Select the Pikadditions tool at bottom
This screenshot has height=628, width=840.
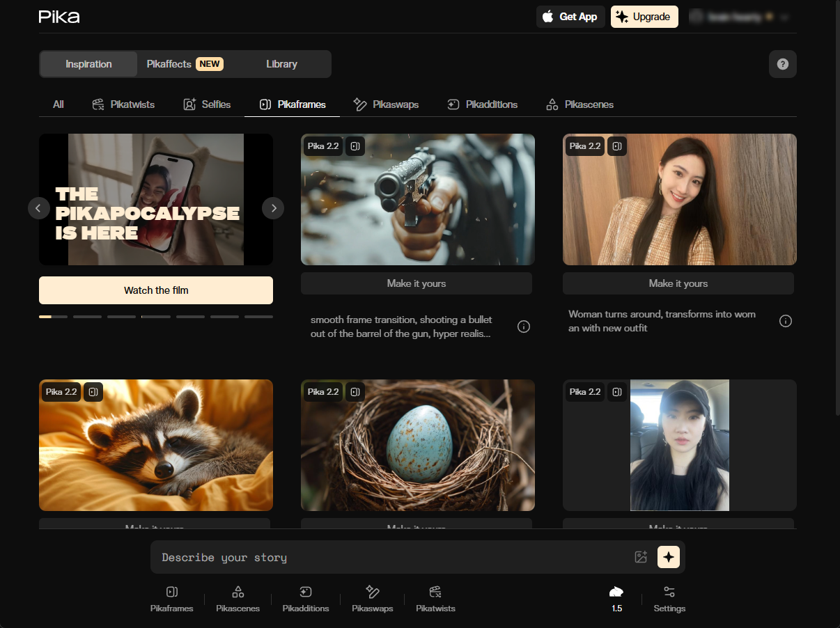(306, 599)
